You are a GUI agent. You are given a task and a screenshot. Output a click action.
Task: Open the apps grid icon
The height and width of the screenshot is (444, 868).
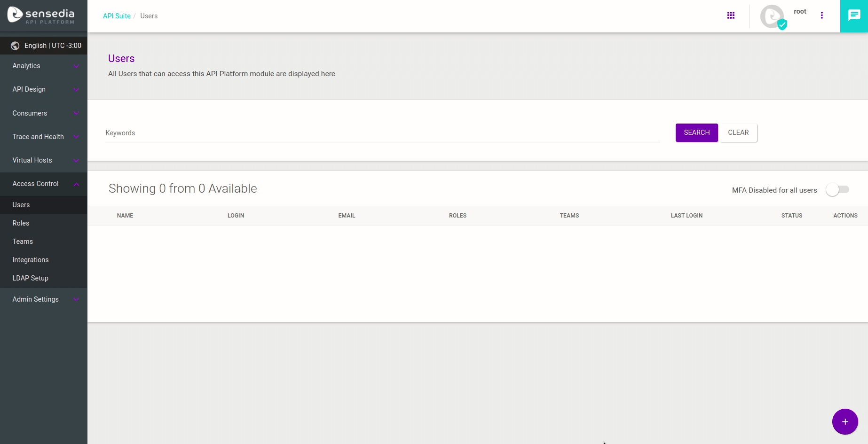click(731, 16)
